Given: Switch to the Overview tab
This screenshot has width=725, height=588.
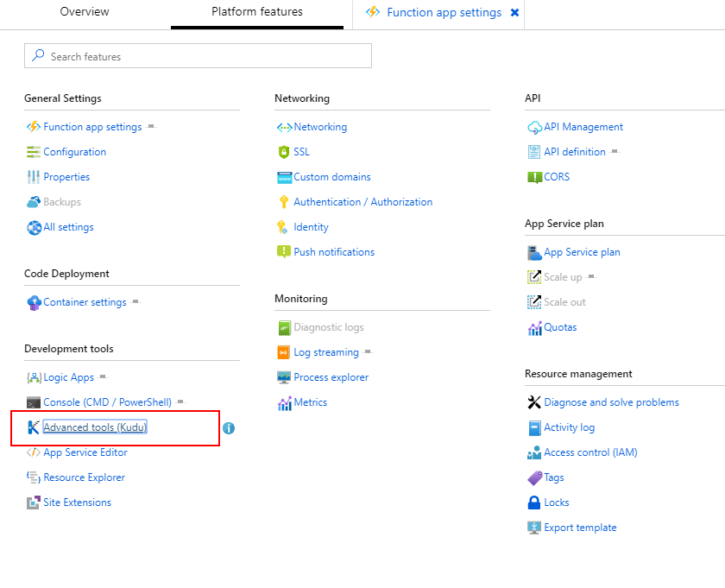Looking at the screenshot, I should click(x=85, y=12).
